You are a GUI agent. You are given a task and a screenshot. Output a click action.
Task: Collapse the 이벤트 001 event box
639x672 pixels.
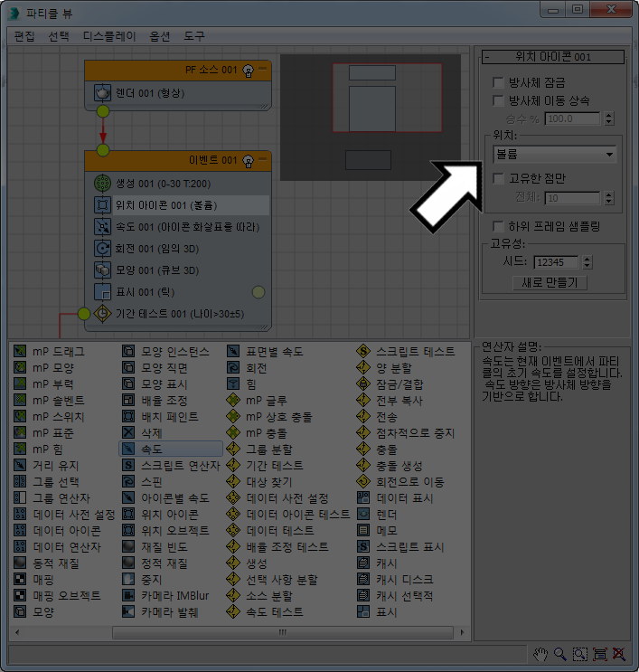(262, 159)
